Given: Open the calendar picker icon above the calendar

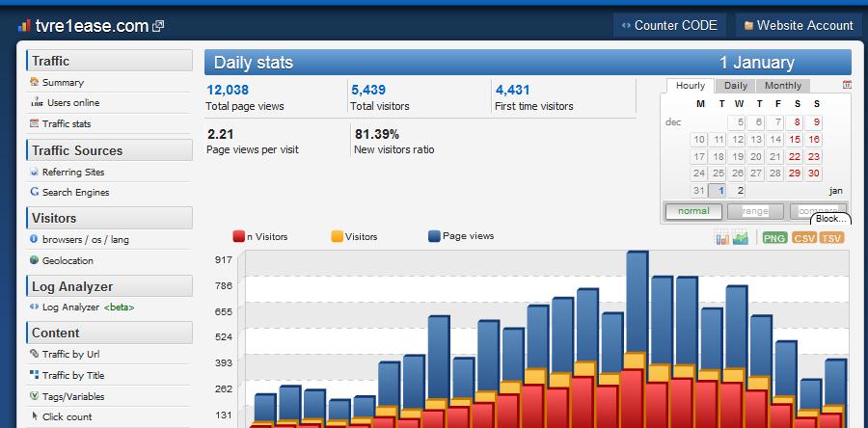Looking at the screenshot, I should (x=847, y=85).
